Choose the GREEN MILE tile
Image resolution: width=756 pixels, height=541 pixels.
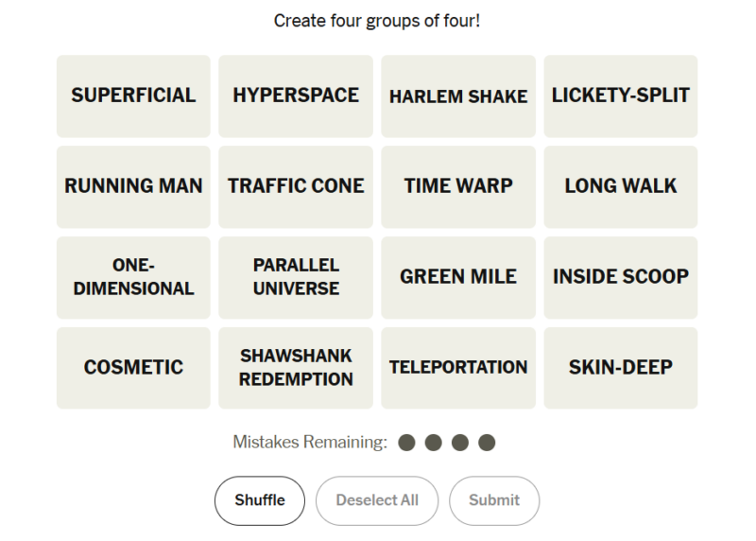click(458, 277)
